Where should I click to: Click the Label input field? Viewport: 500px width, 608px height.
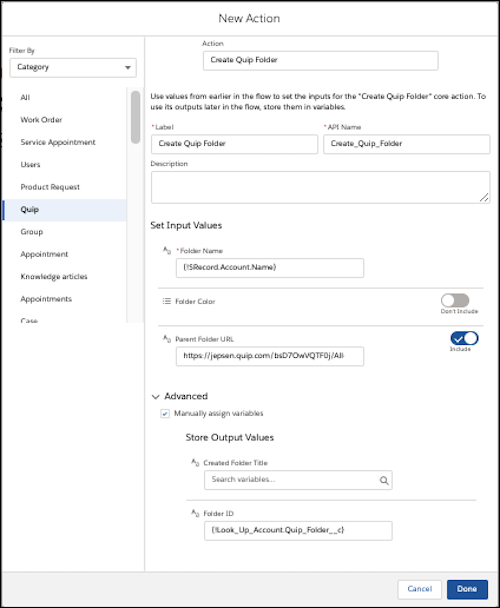pyautogui.click(x=234, y=144)
